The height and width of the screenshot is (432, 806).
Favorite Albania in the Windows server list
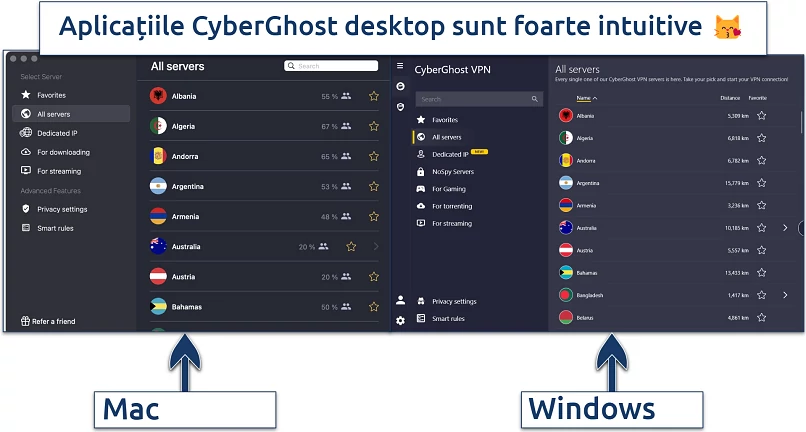[x=762, y=116]
